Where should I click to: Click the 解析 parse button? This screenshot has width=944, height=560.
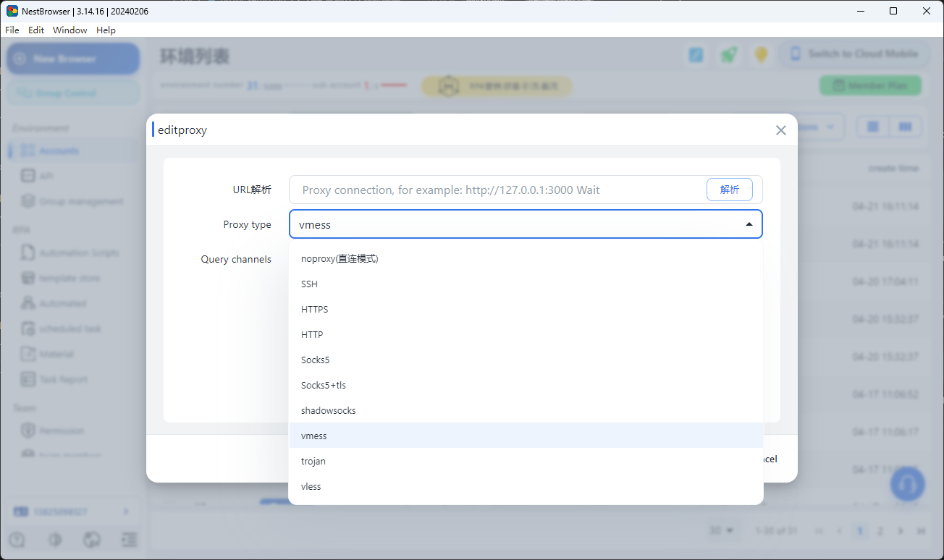point(729,189)
